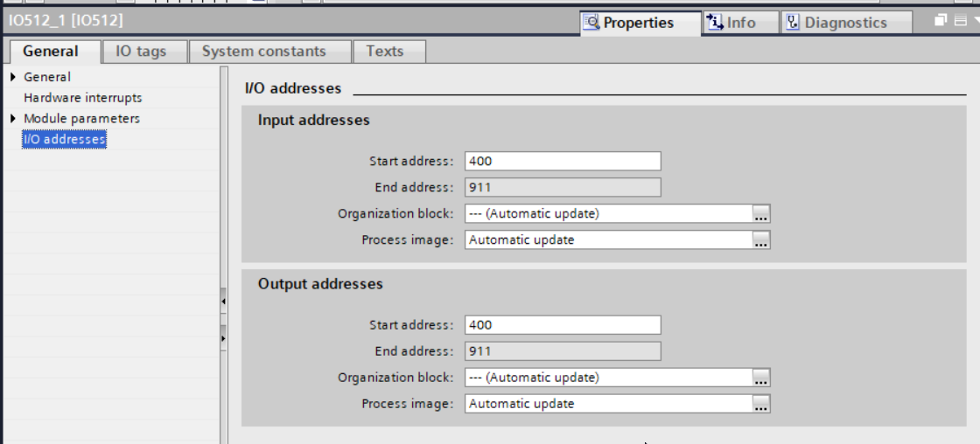The height and width of the screenshot is (444, 980).
Task: Expand the Module parameters tree node
Action: pos(13,118)
